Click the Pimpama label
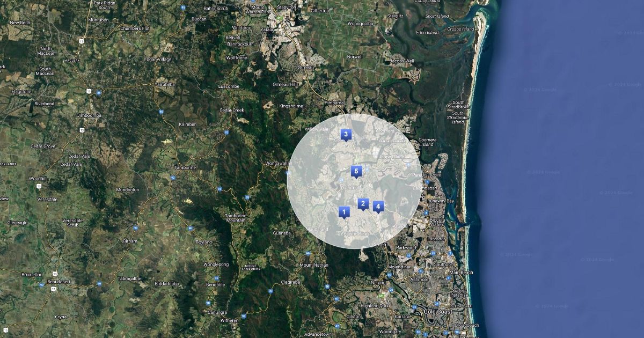The height and width of the screenshot is (338, 644). click(x=334, y=102)
